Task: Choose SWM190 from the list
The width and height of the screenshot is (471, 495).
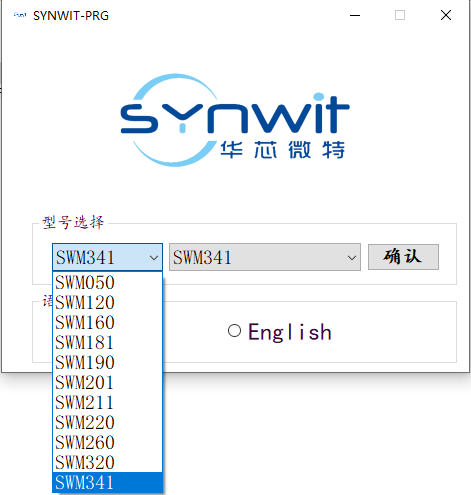Action: [x=107, y=362]
